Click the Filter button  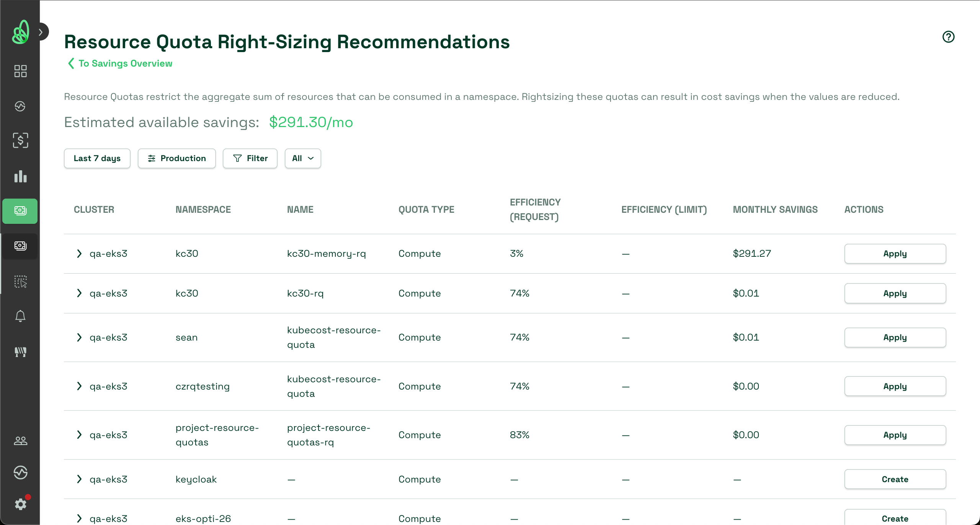250,158
